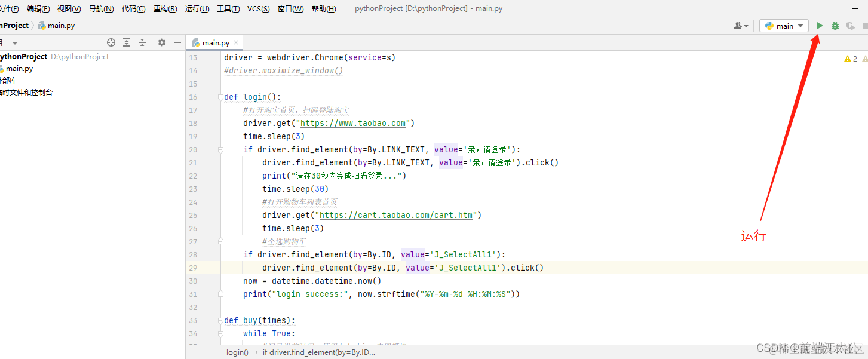The height and width of the screenshot is (359, 868).
Task: Click the #打开淘宝首页 comment line
Action: (x=296, y=111)
